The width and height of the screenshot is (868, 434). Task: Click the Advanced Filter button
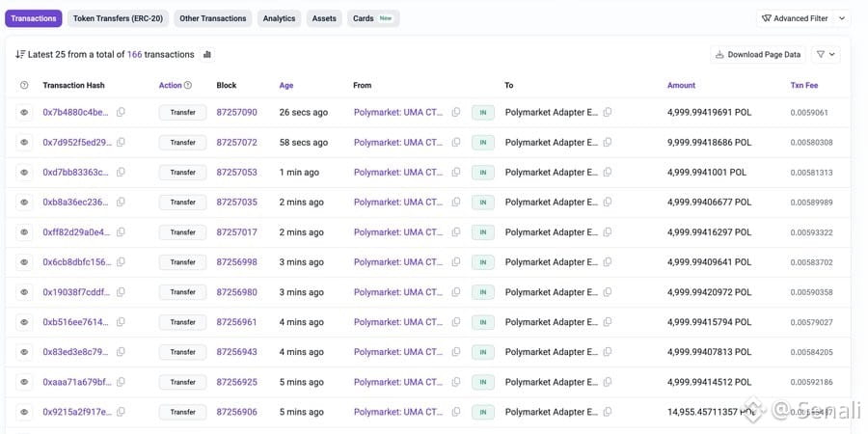coord(795,18)
